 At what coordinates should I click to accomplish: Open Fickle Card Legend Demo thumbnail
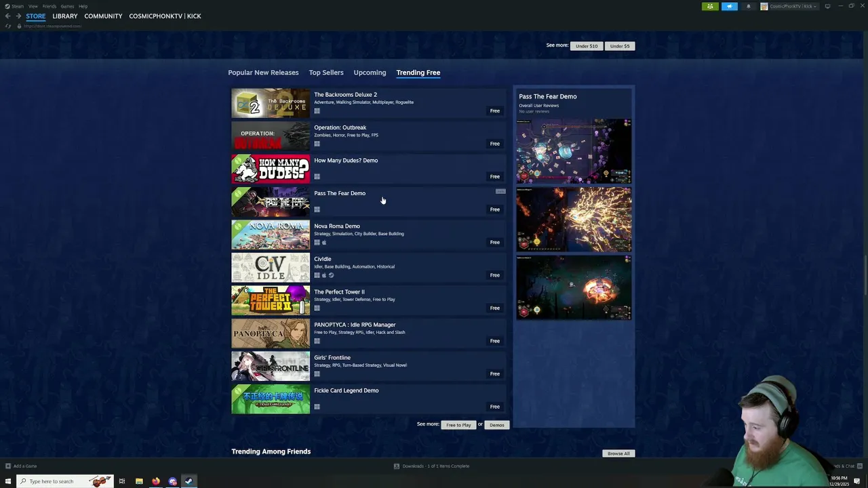271,399
